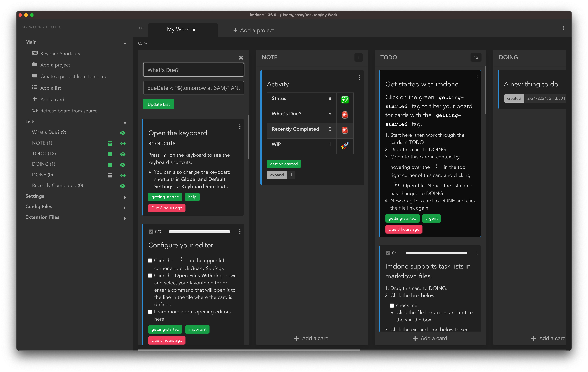
Task: Open menu for the Activity card
Action: 359,77
